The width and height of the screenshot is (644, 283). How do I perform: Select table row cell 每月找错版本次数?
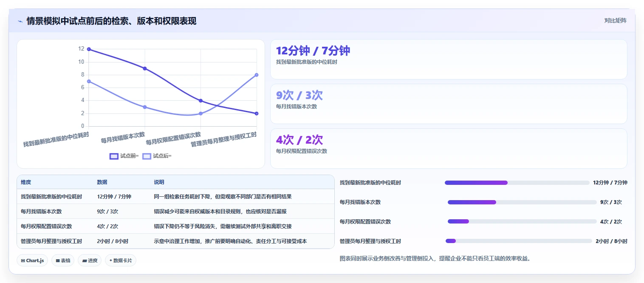tap(41, 212)
